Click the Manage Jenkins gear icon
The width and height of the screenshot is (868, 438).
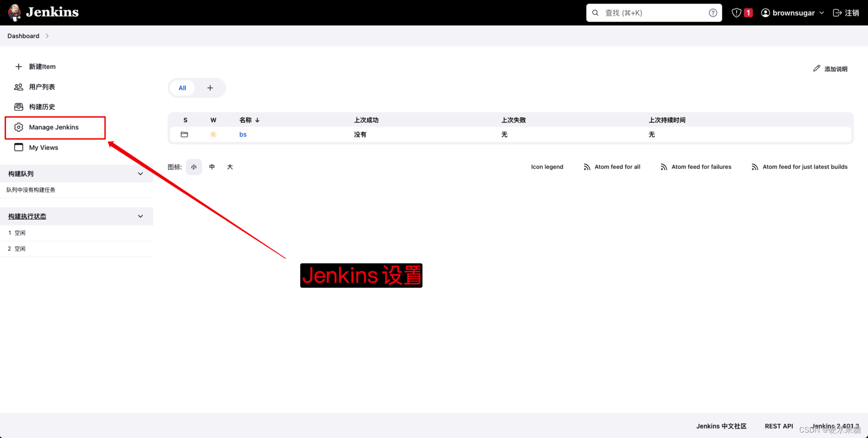(x=19, y=127)
